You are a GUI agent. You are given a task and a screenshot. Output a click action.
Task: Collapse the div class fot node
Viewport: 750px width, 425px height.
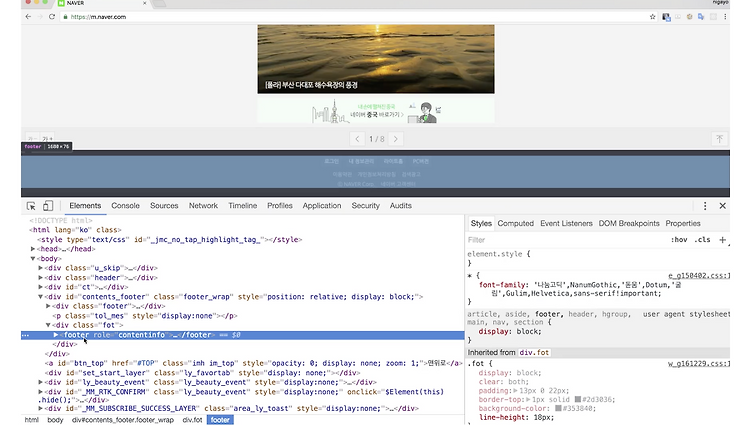(48, 325)
